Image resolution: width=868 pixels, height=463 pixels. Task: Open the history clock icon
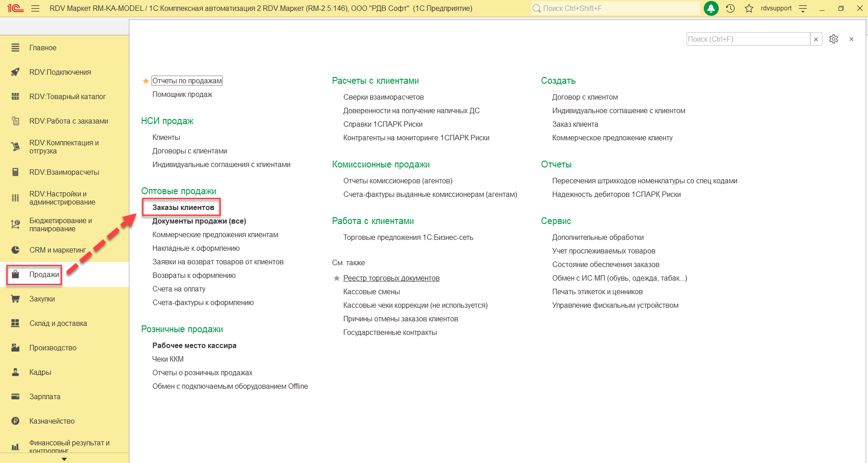click(x=730, y=8)
